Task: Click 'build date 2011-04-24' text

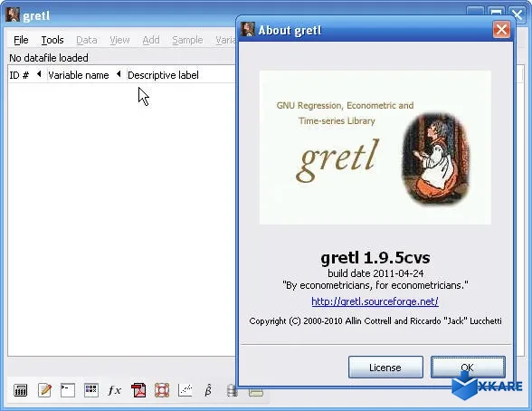Action: pyautogui.click(x=375, y=273)
